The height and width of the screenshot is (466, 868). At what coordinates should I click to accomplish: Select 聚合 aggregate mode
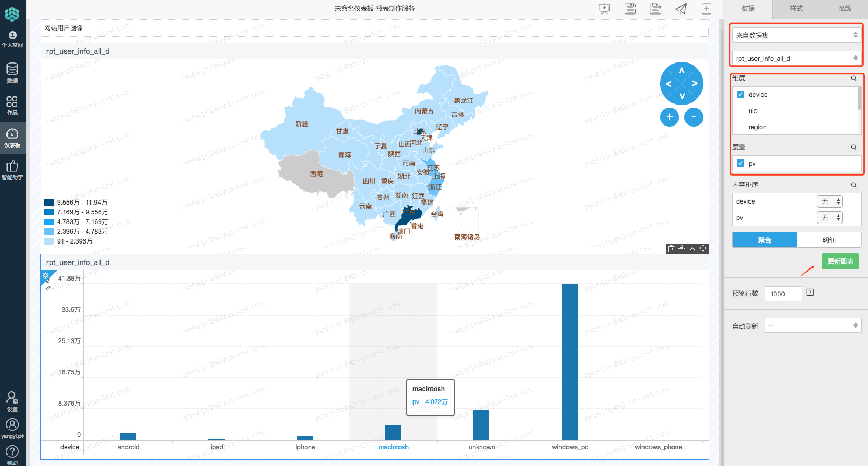[765, 240]
